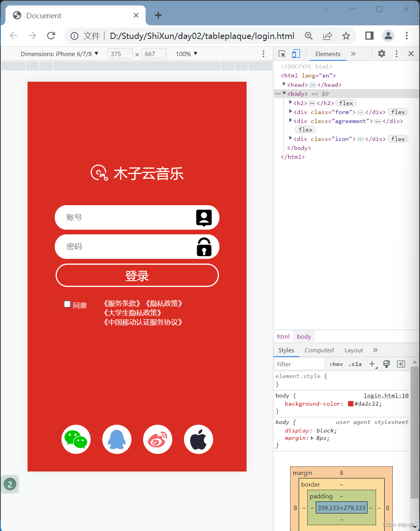Click the QQ login icon

click(117, 439)
